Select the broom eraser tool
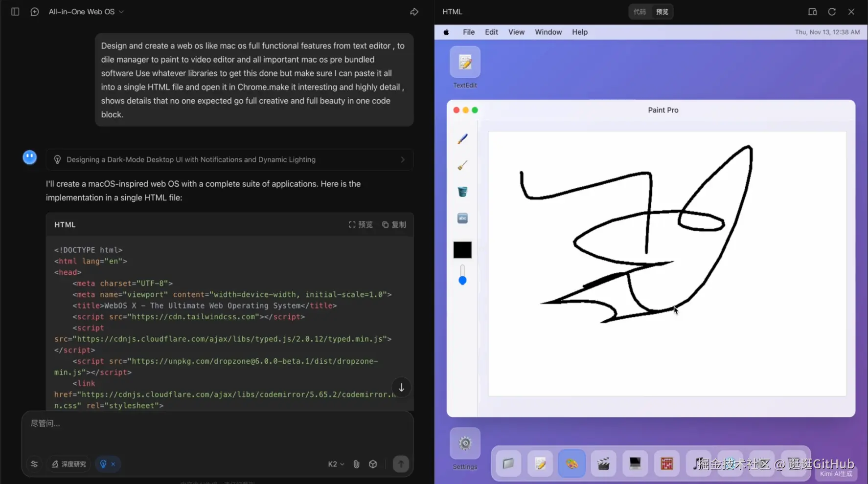Screen dimensions: 868x484 pos(462,166)
